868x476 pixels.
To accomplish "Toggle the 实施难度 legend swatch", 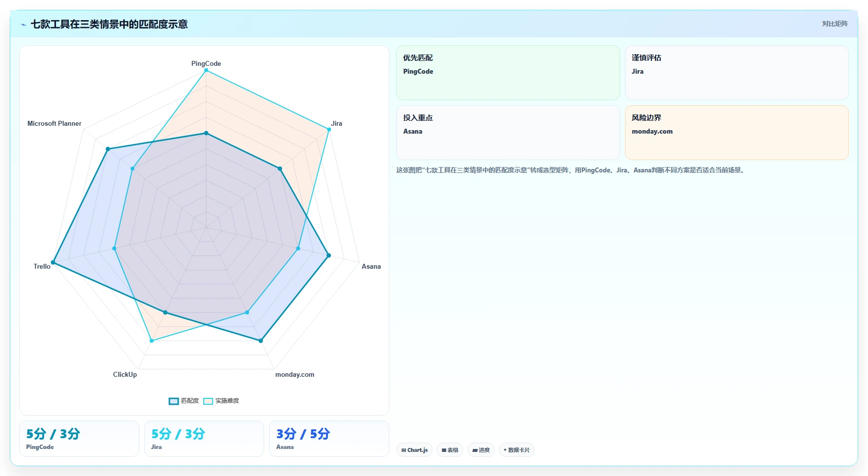I will [x=208, y=401].
